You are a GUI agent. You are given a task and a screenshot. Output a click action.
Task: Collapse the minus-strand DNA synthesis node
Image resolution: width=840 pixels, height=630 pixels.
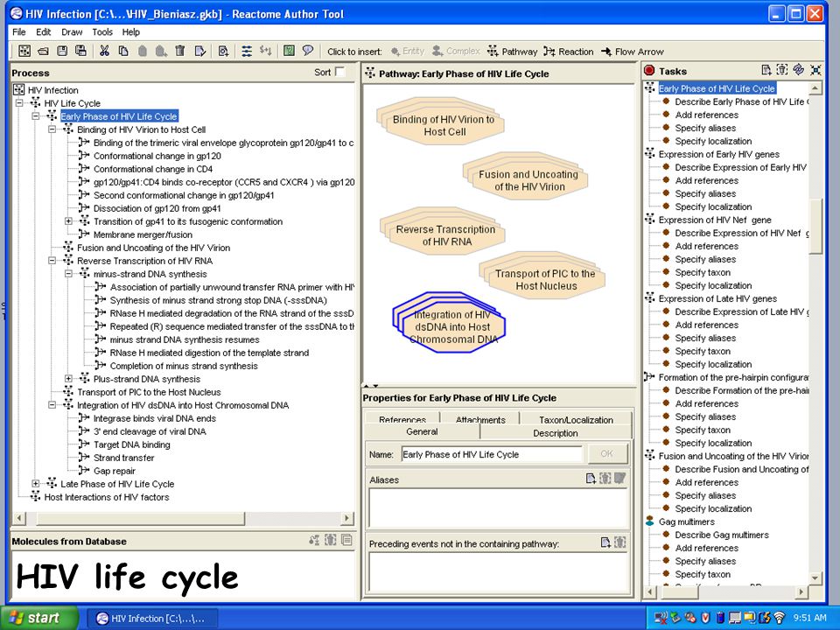click(68, 274)
